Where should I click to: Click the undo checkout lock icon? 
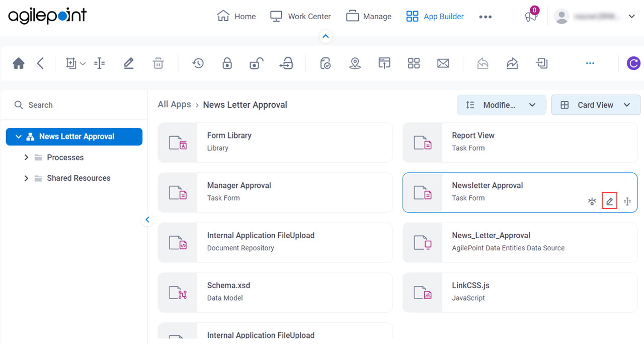pos(286,63)
